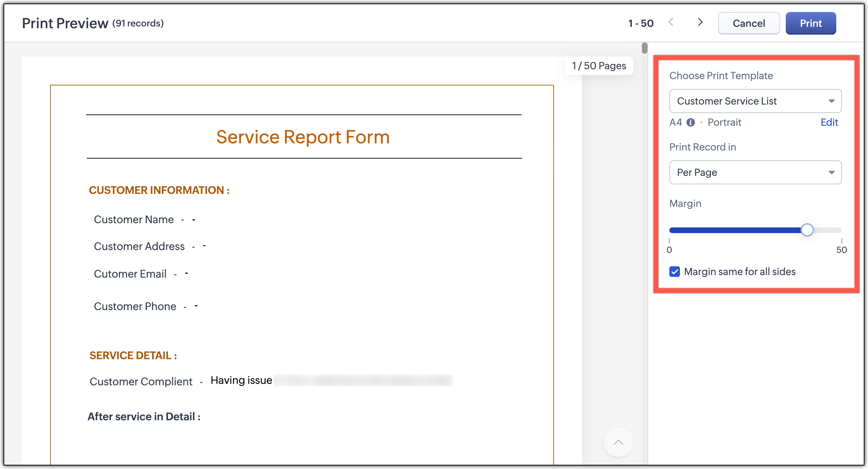Click the Margin same for all sides label
Viewport: 868px width, 469px height.
tap(740, 272)
